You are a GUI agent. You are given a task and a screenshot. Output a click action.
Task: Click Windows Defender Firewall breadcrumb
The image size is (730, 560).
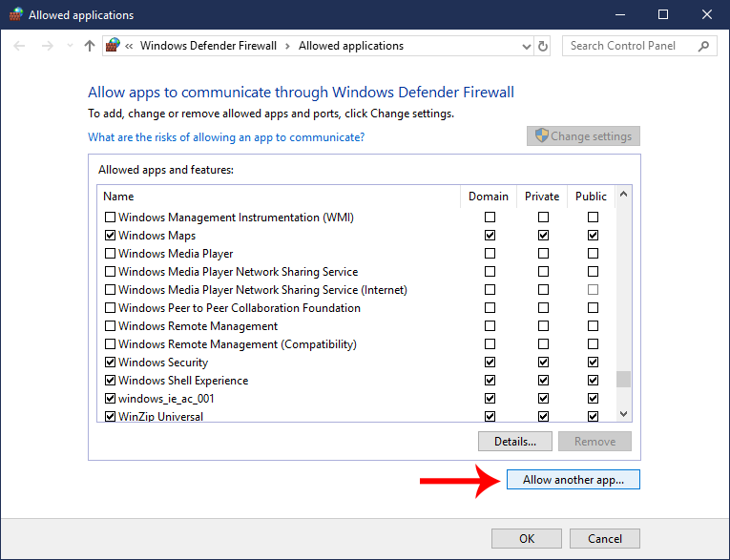(x=208, y=46)
